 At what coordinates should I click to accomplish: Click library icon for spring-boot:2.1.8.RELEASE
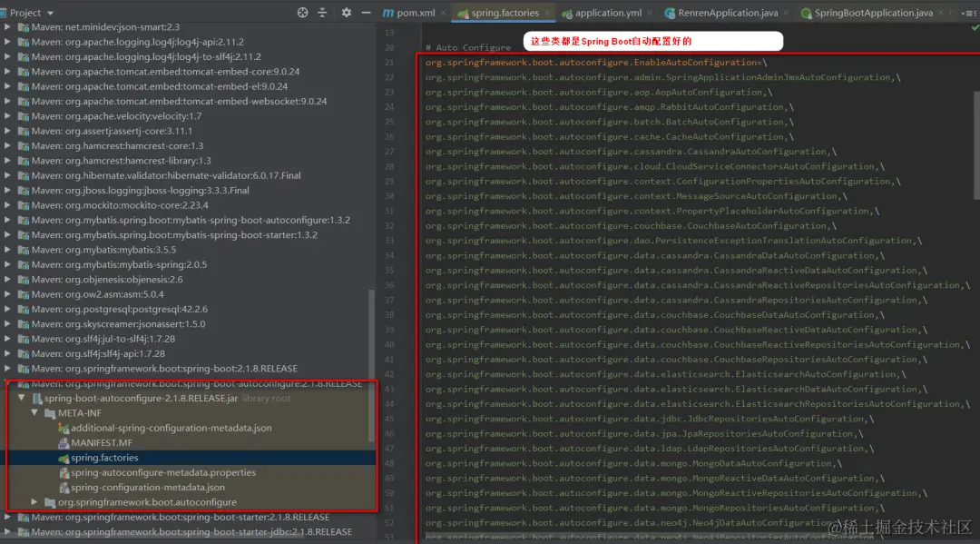click(x=24, y=369)
